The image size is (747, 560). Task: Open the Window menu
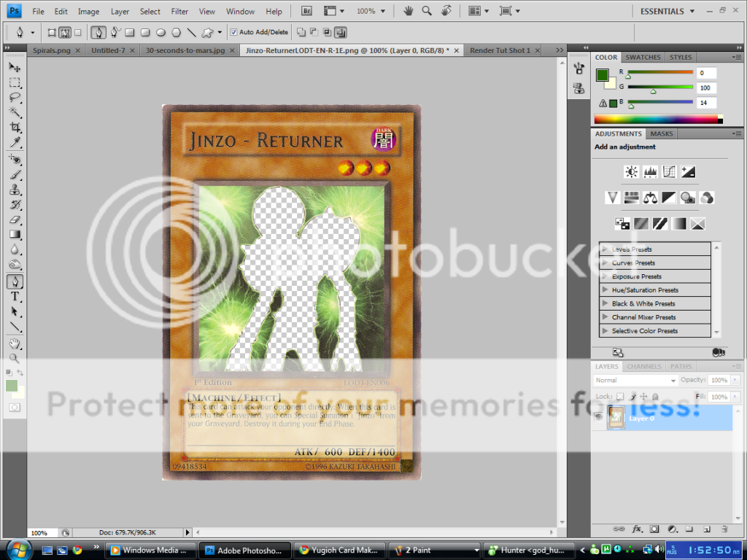coord(239,11)
